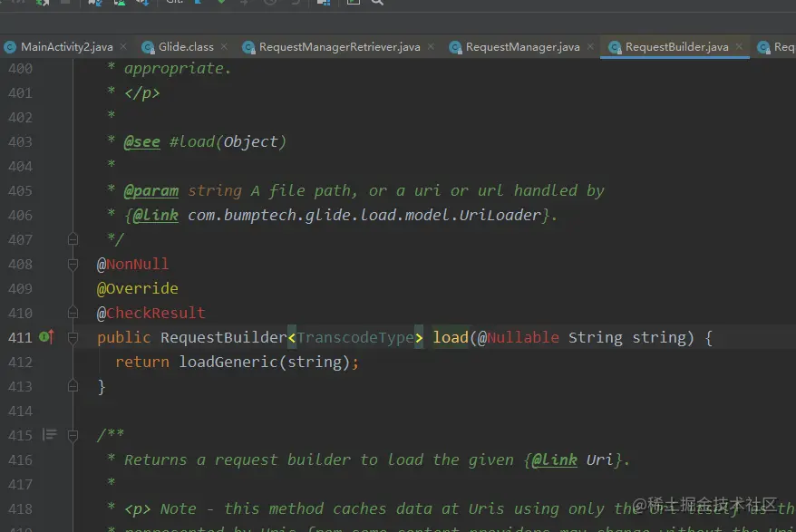Viewport: 796px width, 532px height.
Task: Open the Glide.class editor tab
Action: click(x=186, y=47)
